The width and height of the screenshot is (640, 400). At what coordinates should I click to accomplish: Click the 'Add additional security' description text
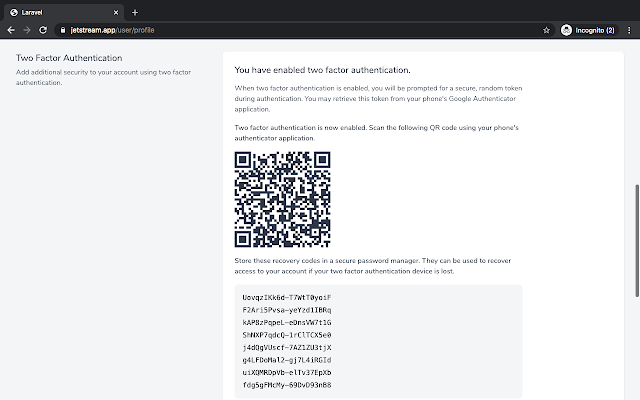103,78
